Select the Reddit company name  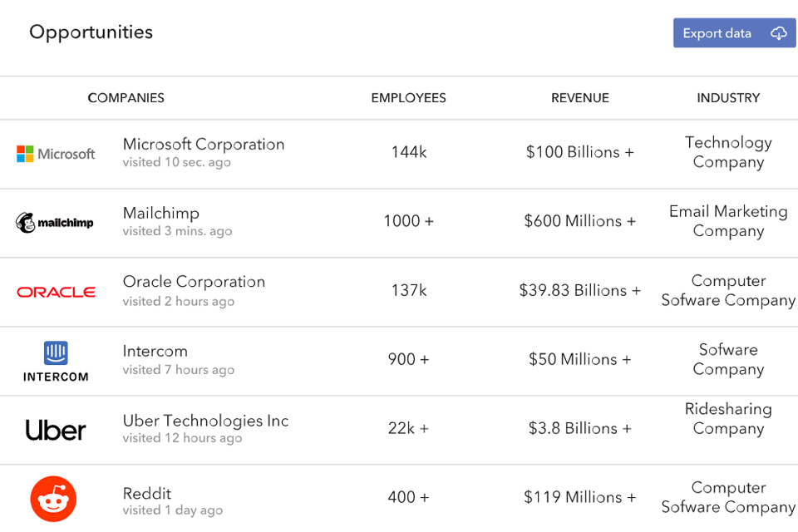[147, 493]
